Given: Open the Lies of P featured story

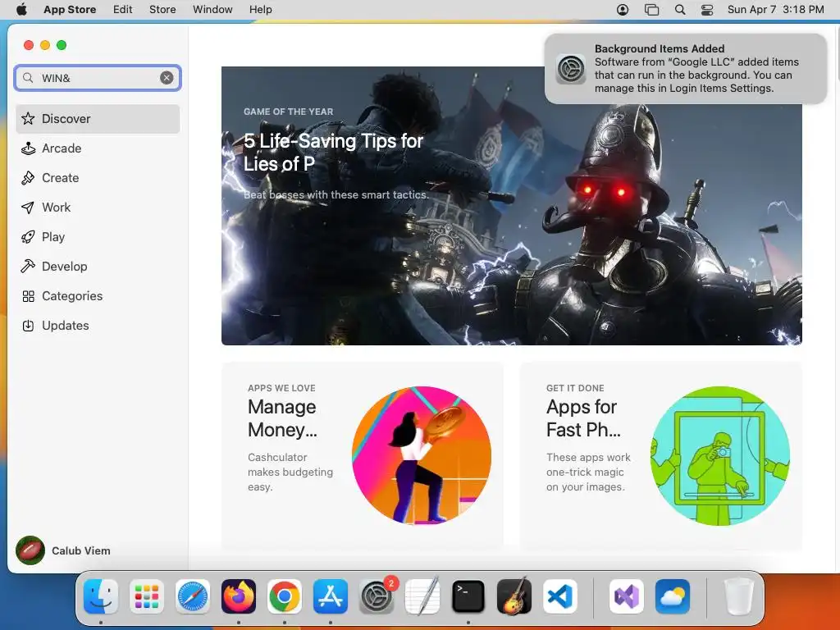Looking at the screenshot, I should [512, 206].
